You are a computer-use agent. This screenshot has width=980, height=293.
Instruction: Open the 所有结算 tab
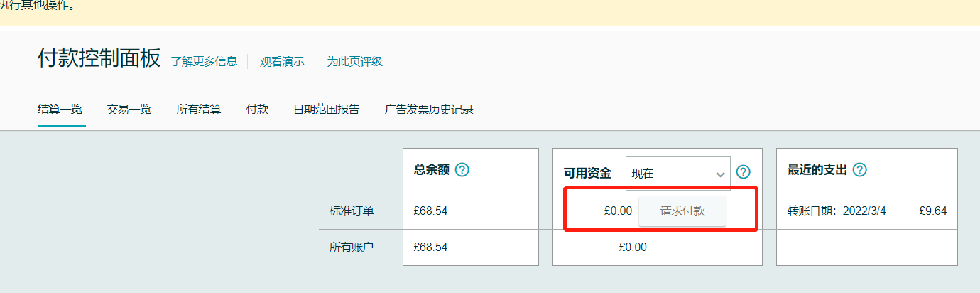tap(199, 110)
